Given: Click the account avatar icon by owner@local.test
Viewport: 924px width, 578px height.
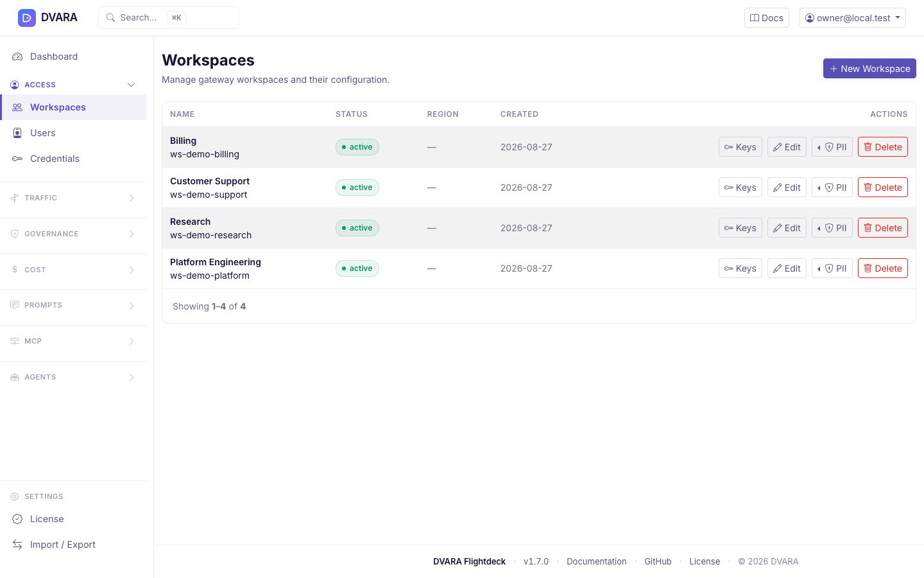Looking at the screenshot, I should (810, 18).
